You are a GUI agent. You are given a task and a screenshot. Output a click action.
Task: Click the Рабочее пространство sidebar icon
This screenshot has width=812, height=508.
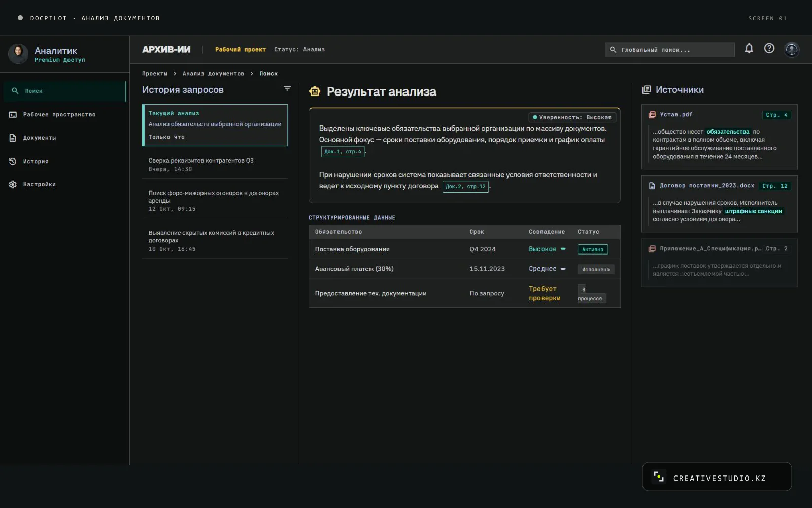coord(13,115)
